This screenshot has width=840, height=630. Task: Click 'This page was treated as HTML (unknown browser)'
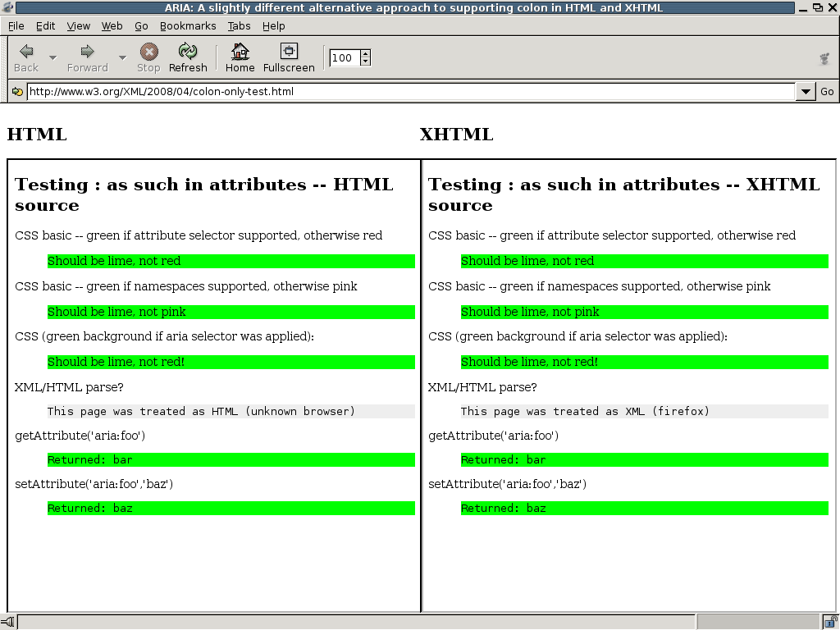click(201, 412)
